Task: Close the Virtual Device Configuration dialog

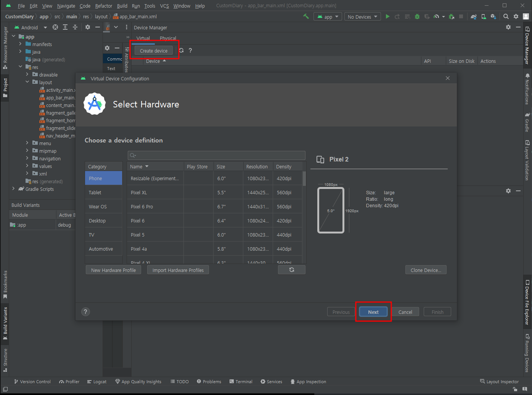Action: pos(448,78)
